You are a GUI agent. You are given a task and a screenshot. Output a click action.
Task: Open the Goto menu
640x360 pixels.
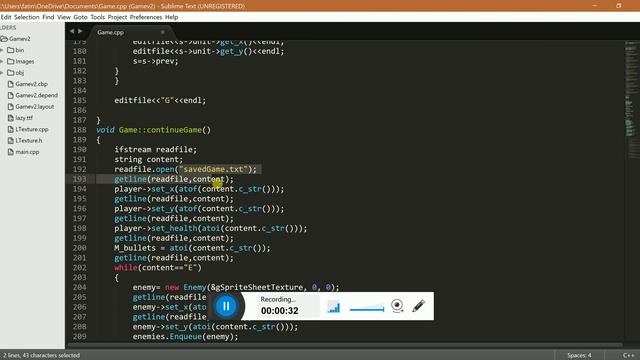(x=80, y=17)
